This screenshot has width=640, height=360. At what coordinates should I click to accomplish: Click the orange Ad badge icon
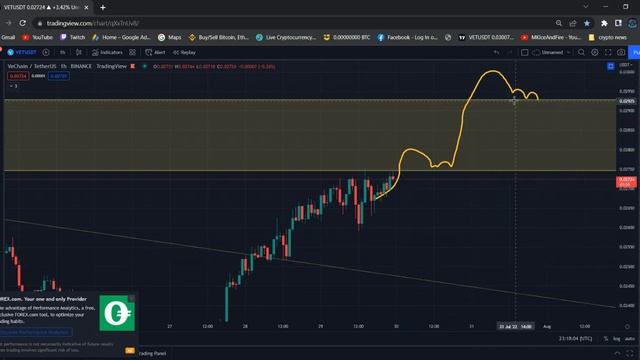click(x=130, y=350)
